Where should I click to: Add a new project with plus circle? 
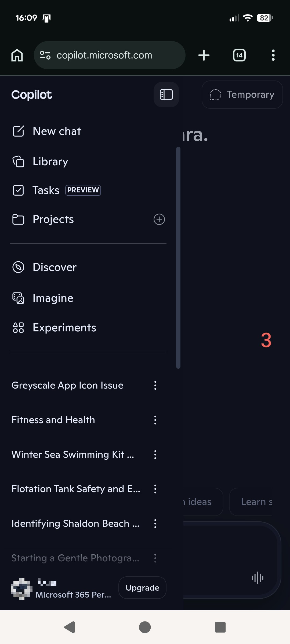[159, 219]
